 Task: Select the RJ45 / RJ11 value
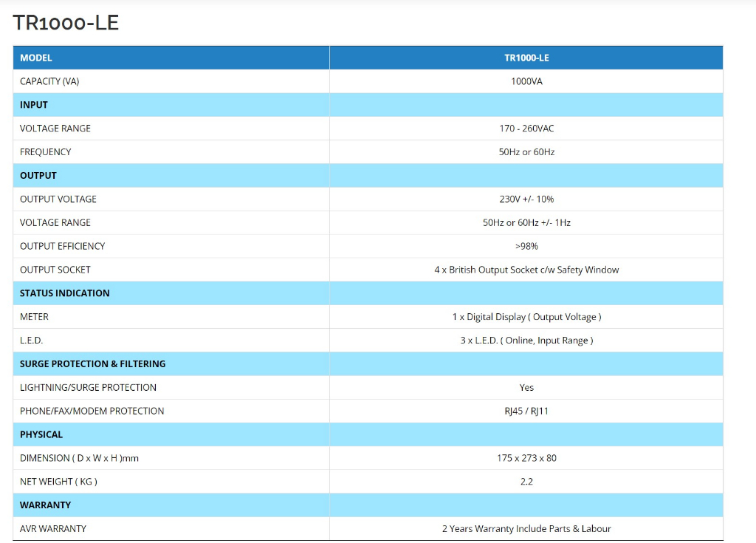click(x=526, y=411)
